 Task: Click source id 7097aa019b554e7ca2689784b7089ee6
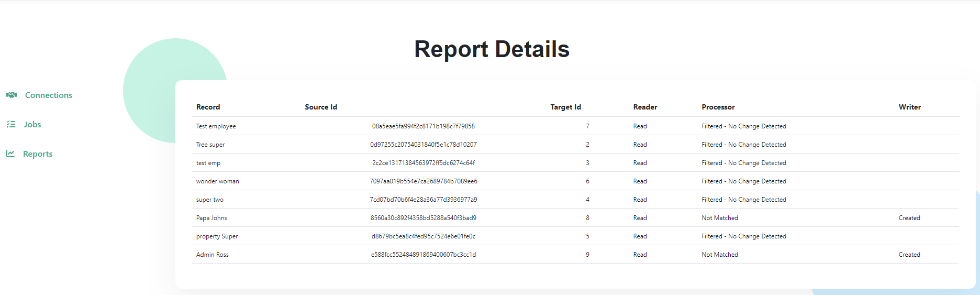[424, 181]
